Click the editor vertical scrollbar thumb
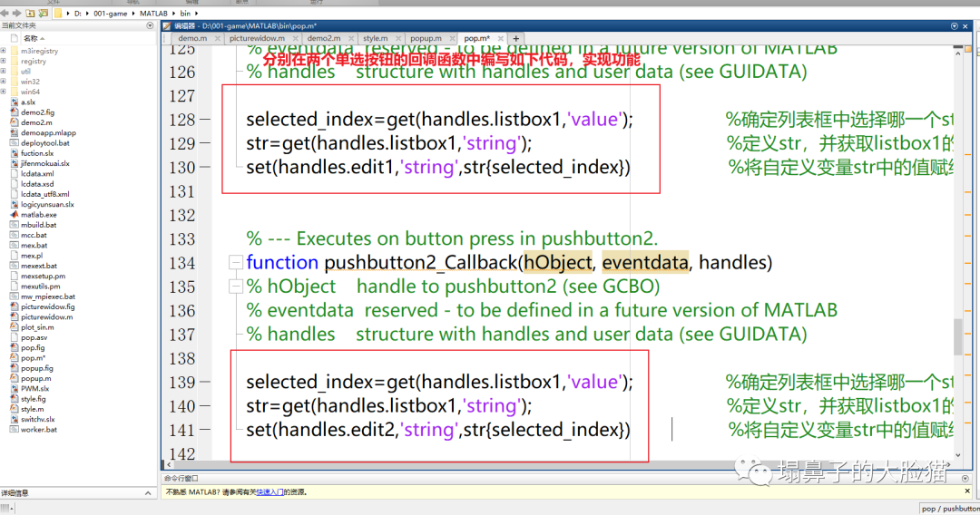980x515 pixels. pyautogui.click(x=957, y=336)
